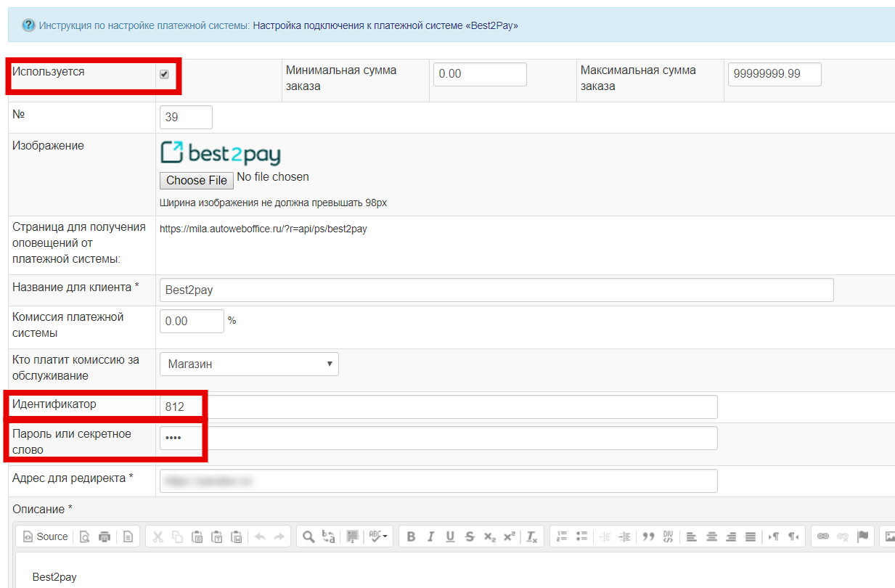Toggle Source view in editor
Viewport: 895px width, 588px height.
[45, 536]
